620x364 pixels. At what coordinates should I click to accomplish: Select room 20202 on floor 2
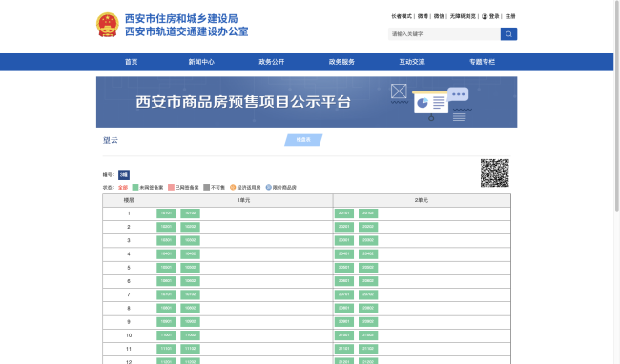tap(368, 227)
